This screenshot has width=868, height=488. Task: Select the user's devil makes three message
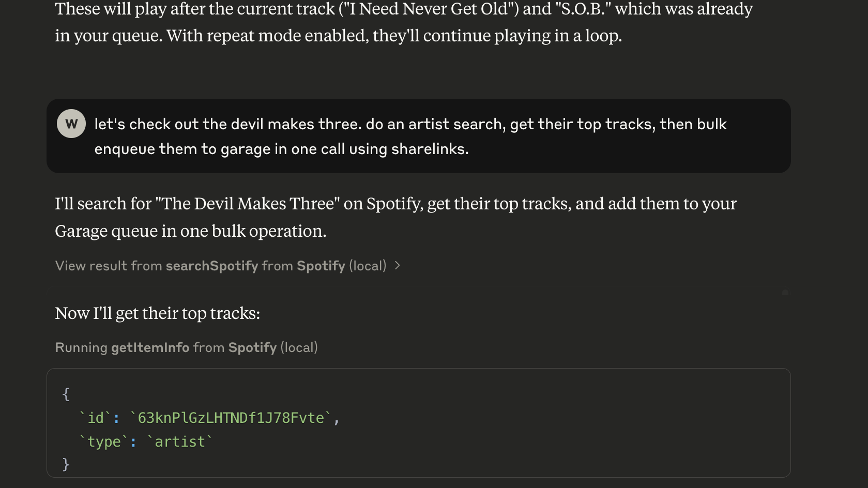tap(410, 136)
